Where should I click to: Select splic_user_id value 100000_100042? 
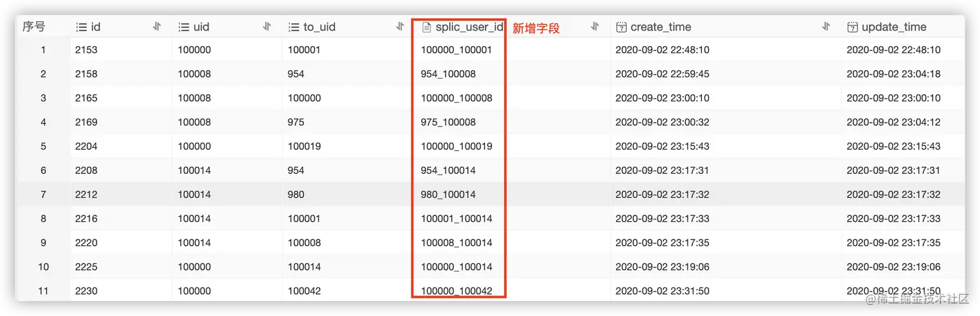tap(456, 291)
